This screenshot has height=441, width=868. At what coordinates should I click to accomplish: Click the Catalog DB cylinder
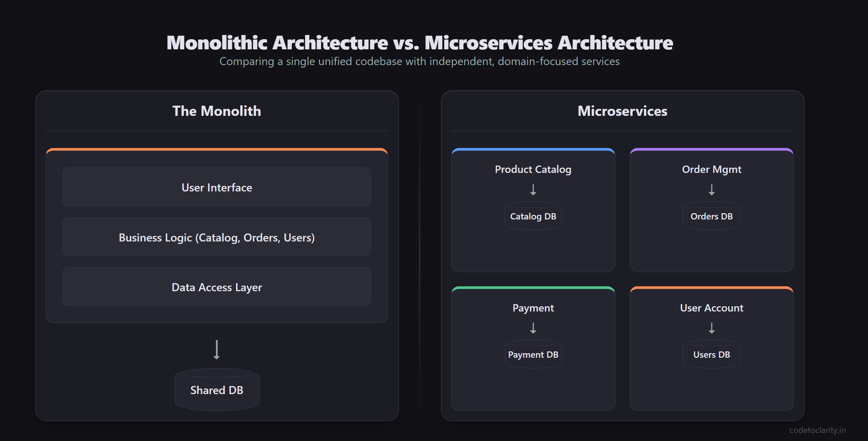533,216
